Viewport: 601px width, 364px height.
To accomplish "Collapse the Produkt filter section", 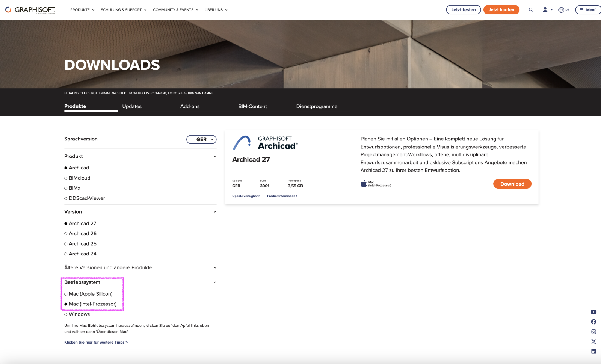I will pyautogui.click(x=215, y=157).
